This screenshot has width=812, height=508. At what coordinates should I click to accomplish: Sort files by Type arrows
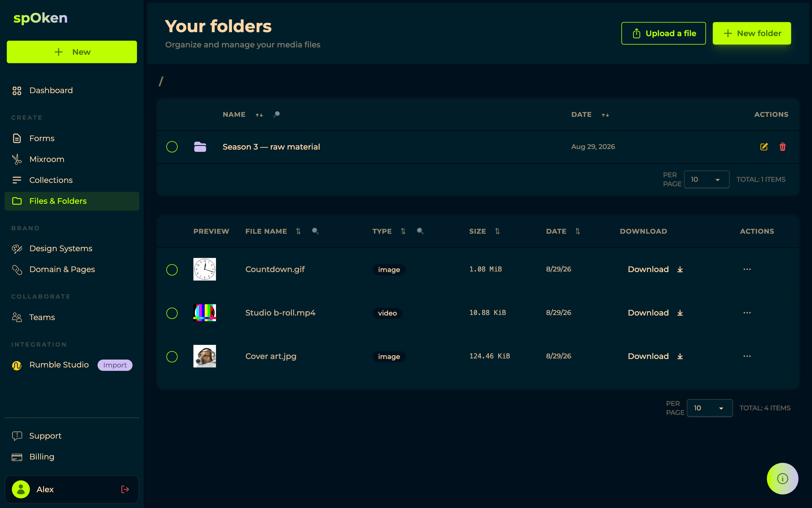(403, 231)
